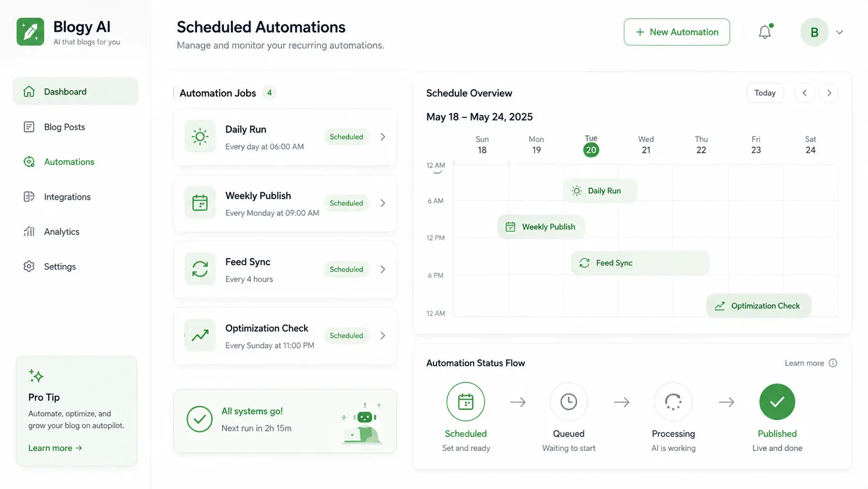Create a New Automation
The height and width of the screenshot is (489, 868).
tap(676, 32)
